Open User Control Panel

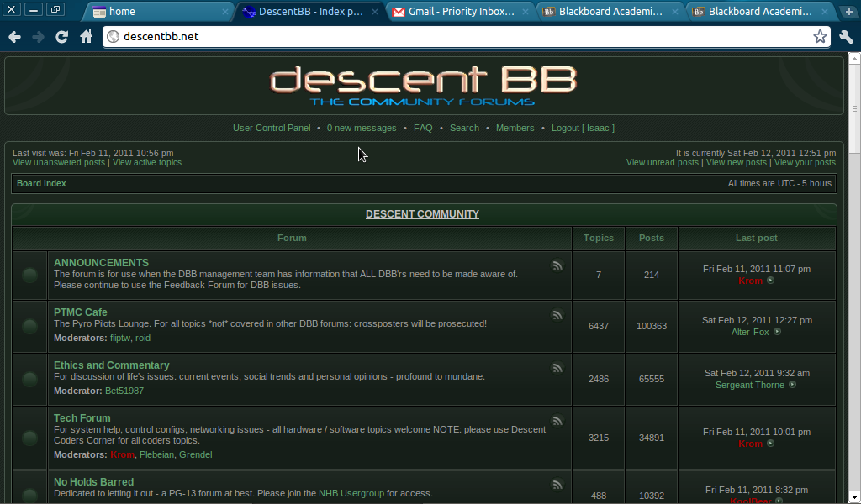[x=272, y=128]
